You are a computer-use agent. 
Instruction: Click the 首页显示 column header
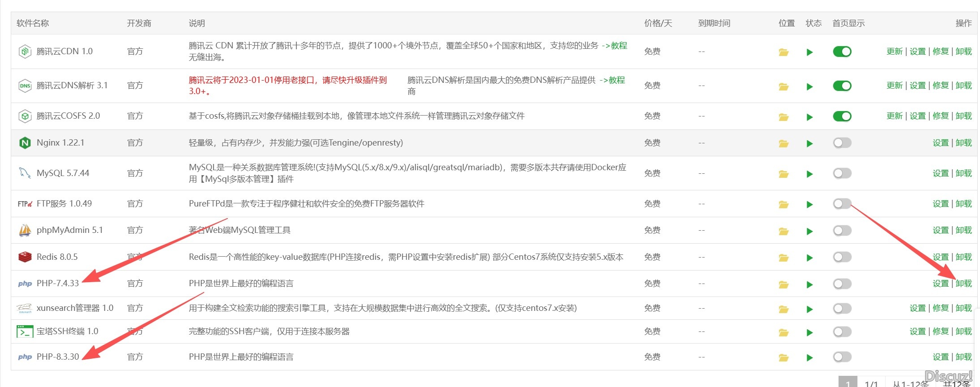point(848,23)
